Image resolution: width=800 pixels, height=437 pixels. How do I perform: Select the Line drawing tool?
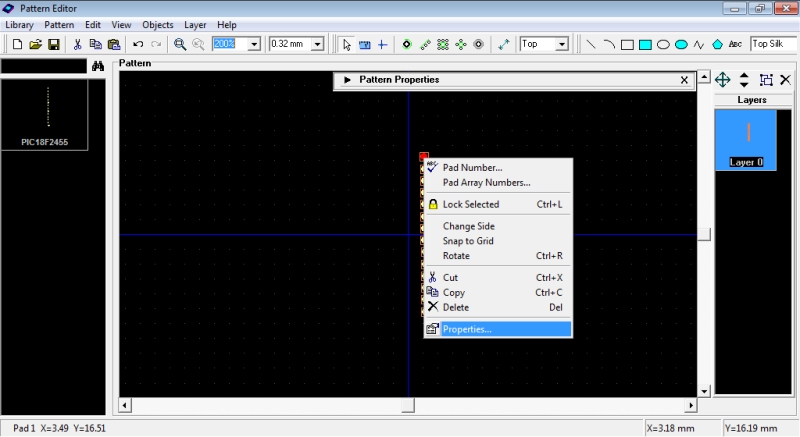(x=591, y=44)
